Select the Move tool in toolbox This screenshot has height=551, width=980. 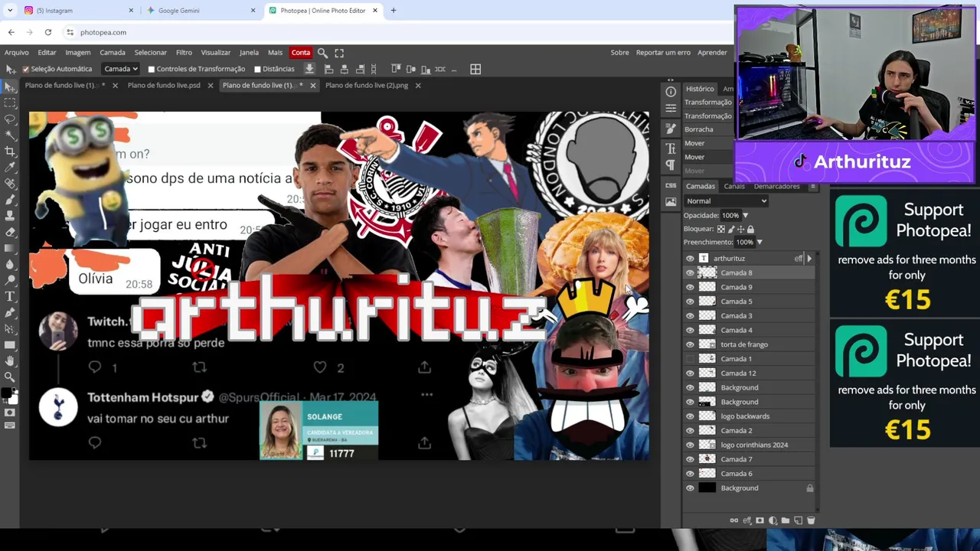[x=10, y=86]
